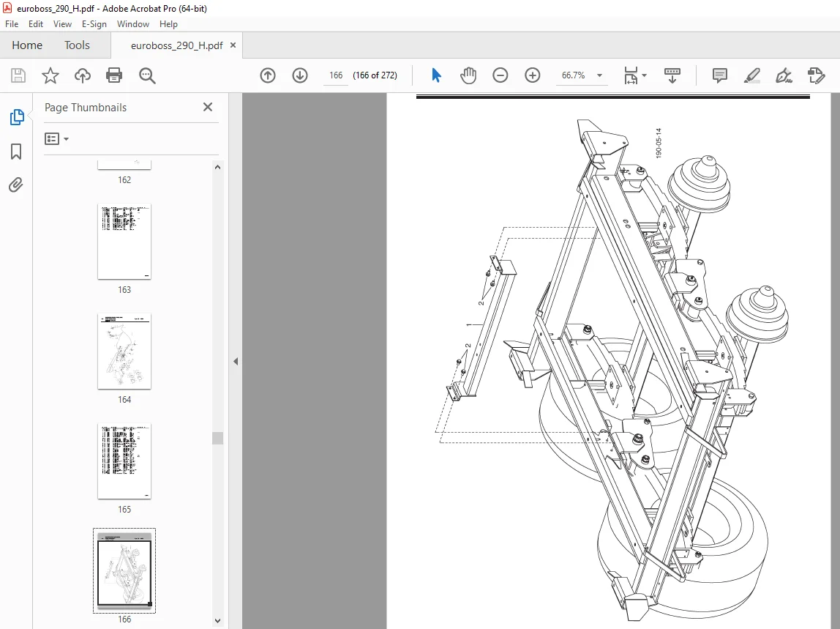Image resolution: width=840 pixels, height=629 pixels.
Task: Select page 166 thumbnail
Action: tap(124, 571)
